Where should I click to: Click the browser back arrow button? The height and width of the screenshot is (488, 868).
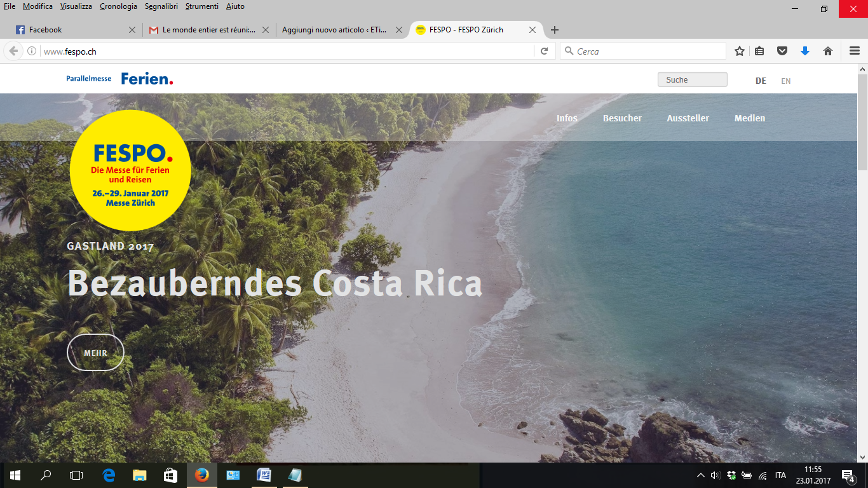pyautogui.click(x=13, y=51)
